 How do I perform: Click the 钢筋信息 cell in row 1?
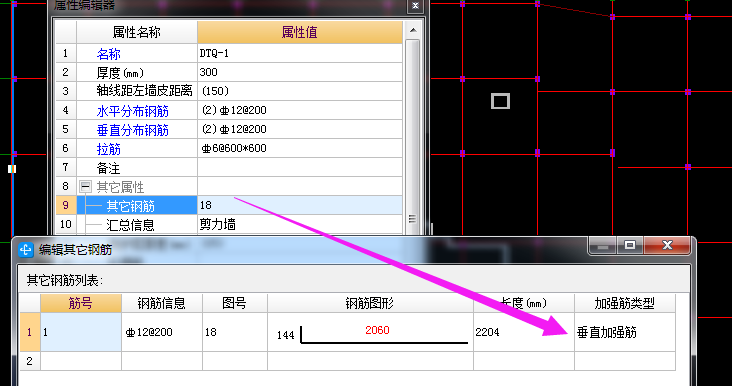pyautogui.click(x=162, y=332)
